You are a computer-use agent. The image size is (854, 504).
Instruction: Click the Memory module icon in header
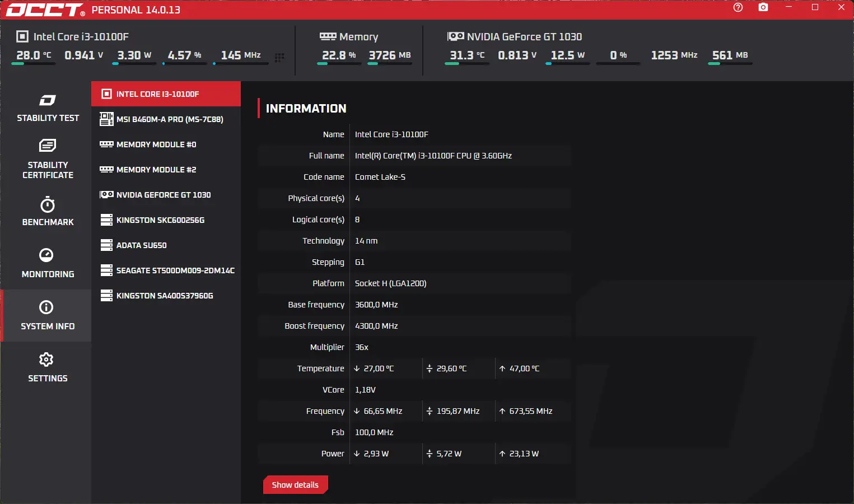click(x=328, y=36)
